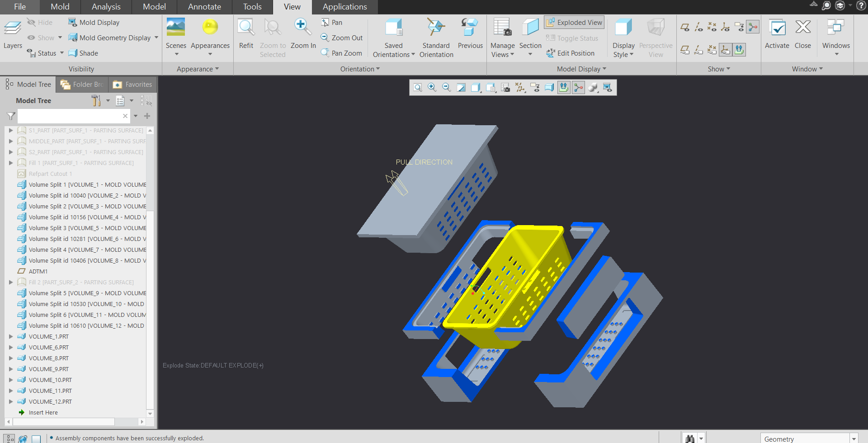Viewport: 868px width, 443px height.
Task: Click the Standard Orientation icon
Action: pyautogui.click(x=436, y=27)
